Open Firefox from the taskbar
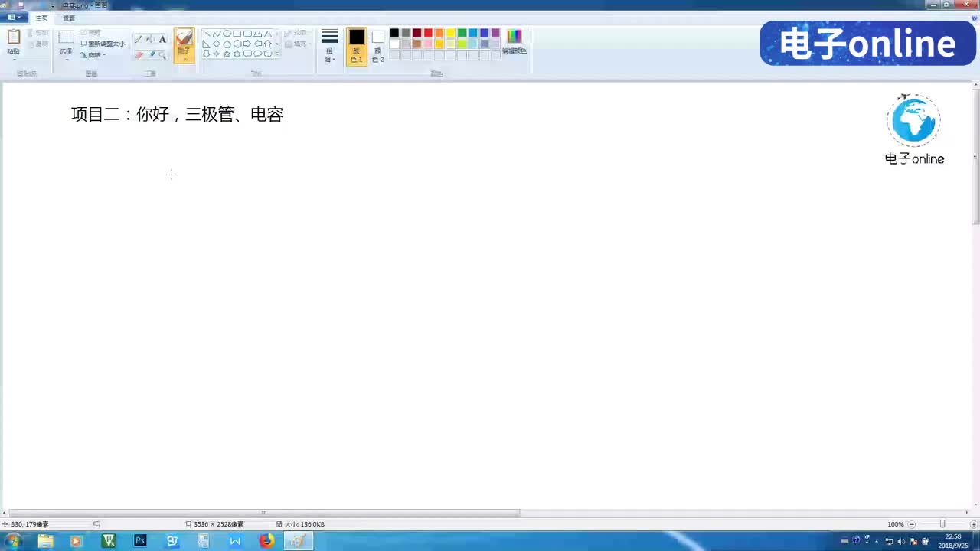The height and width of the screenshot is (551, 980). [x=266, y=541]
